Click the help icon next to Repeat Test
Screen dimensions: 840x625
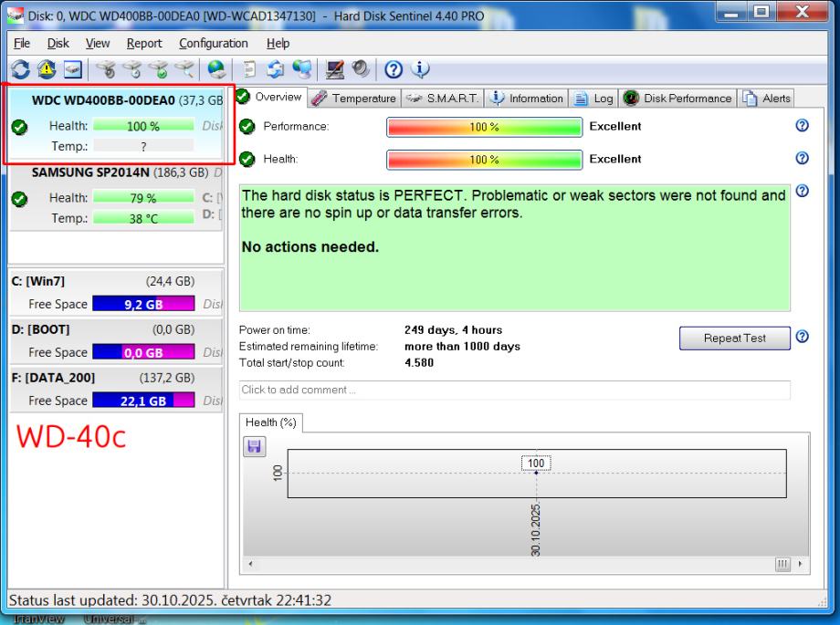pos(802,337)
